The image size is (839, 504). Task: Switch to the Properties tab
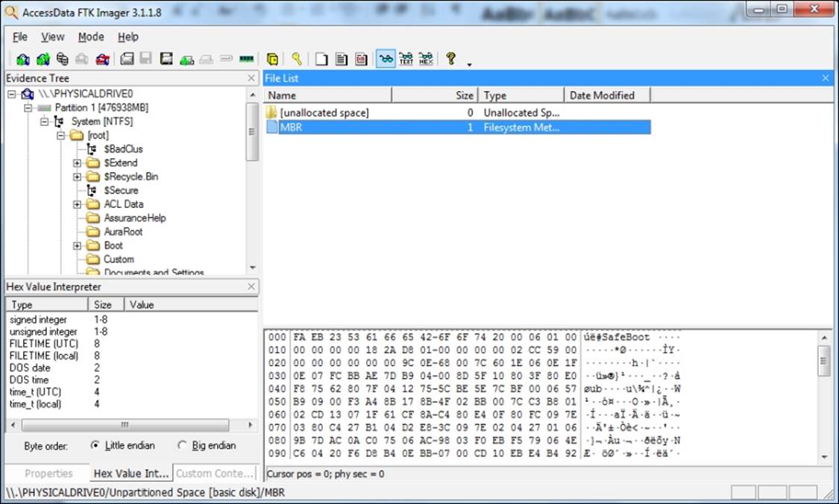coord(48,473)
